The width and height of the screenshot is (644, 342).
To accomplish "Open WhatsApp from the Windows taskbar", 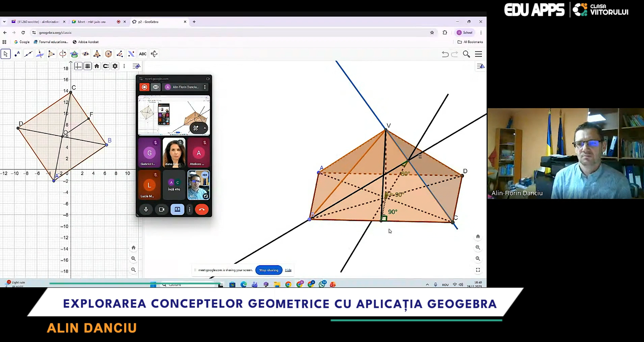I will coord(322,284).
